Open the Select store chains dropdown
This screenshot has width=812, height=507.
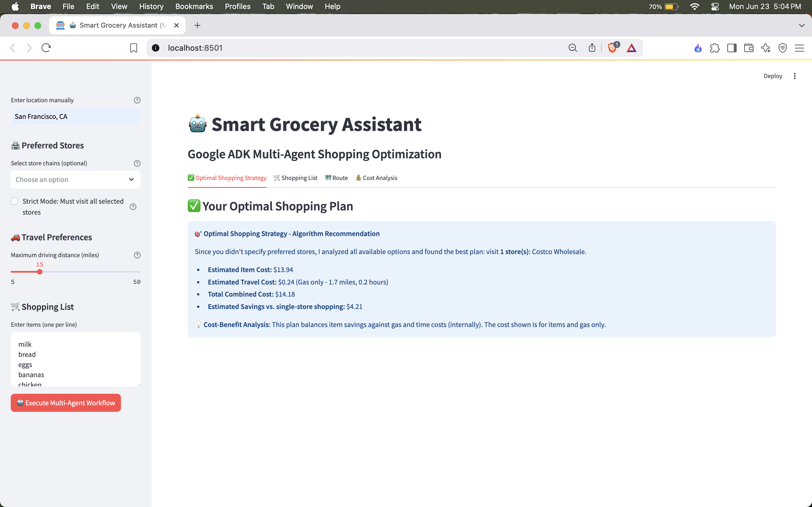(76, 180)
